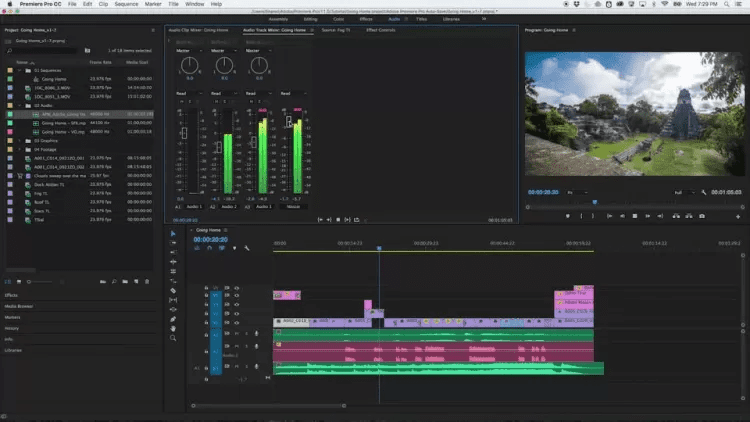Select the Zoom tool magnifier
This screenshot has width=750, height=422.
[x=173, y=338]
